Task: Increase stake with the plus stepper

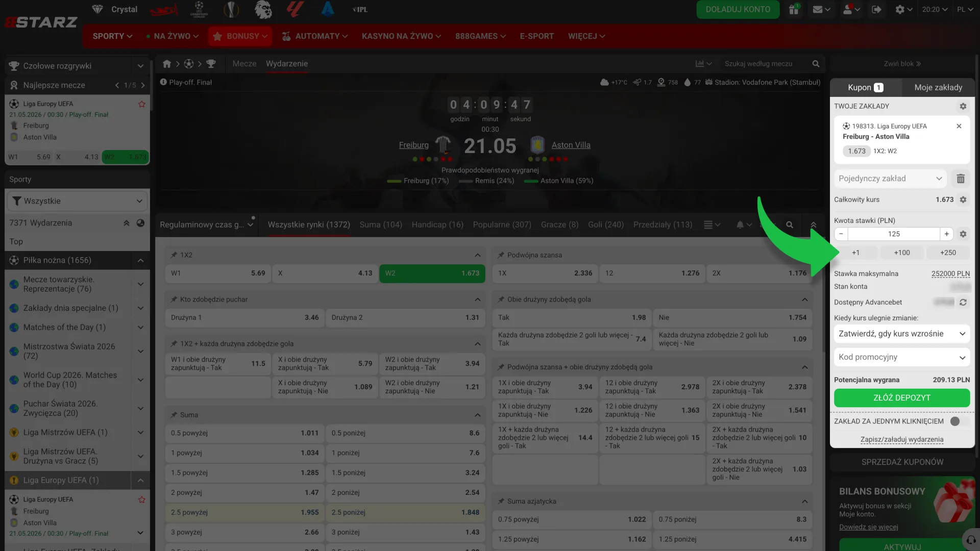Action: point(946,234)
